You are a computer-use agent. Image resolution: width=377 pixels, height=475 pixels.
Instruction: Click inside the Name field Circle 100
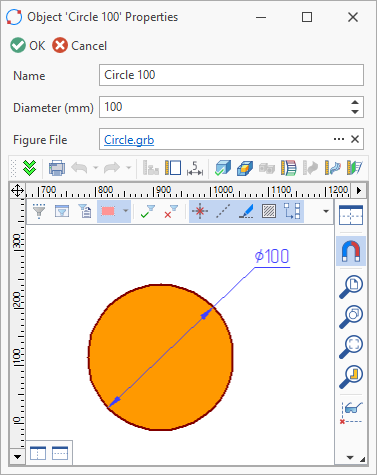[x=231, y=75]
